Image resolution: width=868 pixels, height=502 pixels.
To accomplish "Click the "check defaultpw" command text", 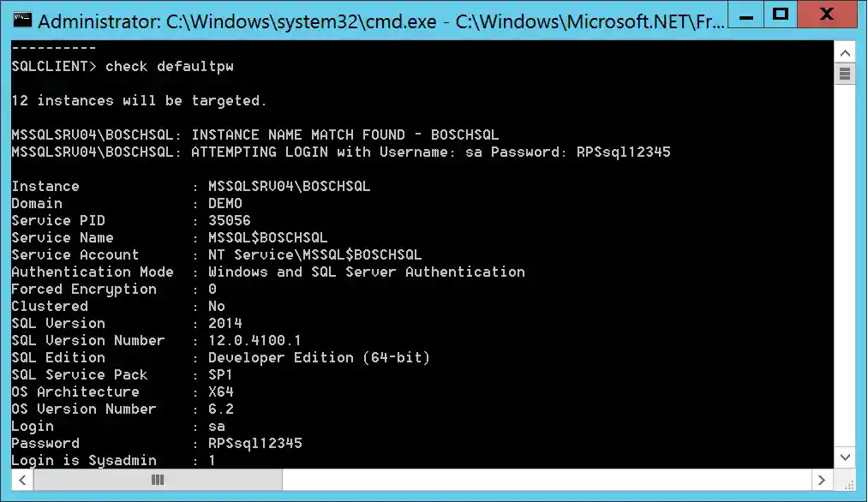I will click(170, 66).
